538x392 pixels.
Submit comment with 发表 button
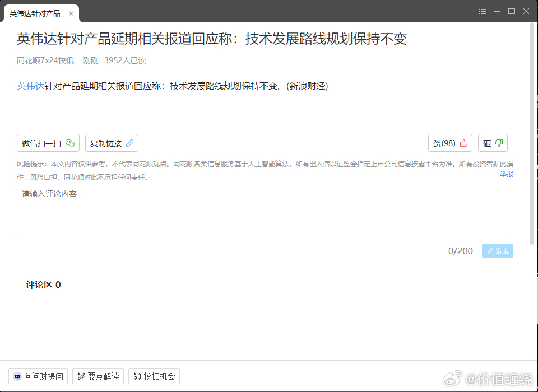point(498,251)
